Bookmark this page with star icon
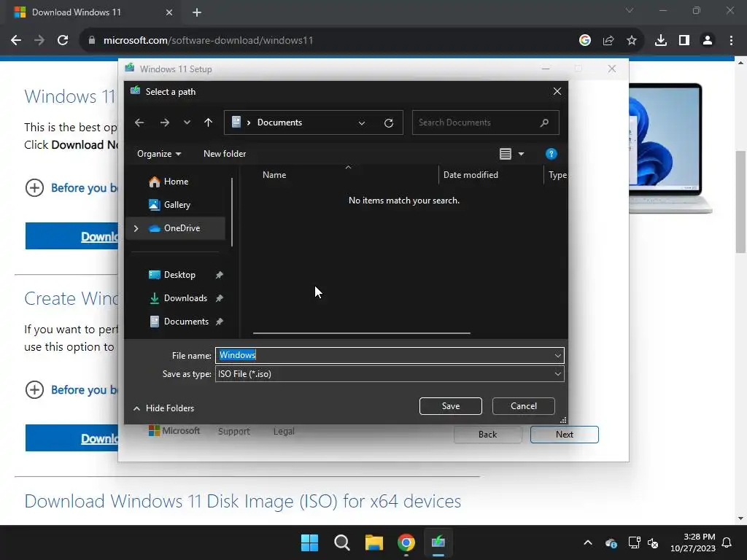The width and height of the screenshot is (747, 560). (x=632, y=41)
